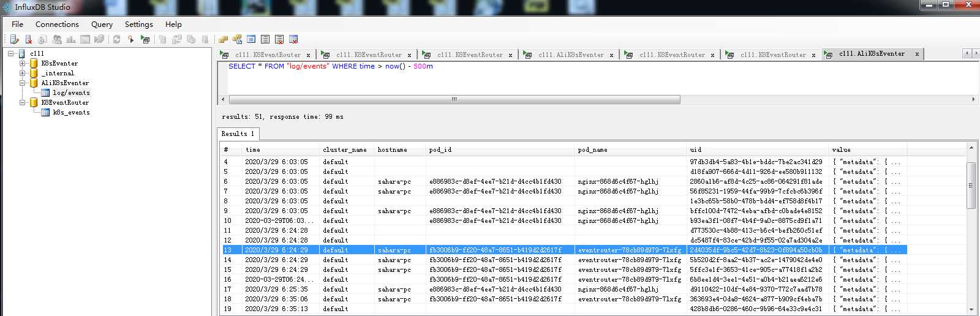Open the Settings menu
The image size is (980, 316).
click(139, 24)
